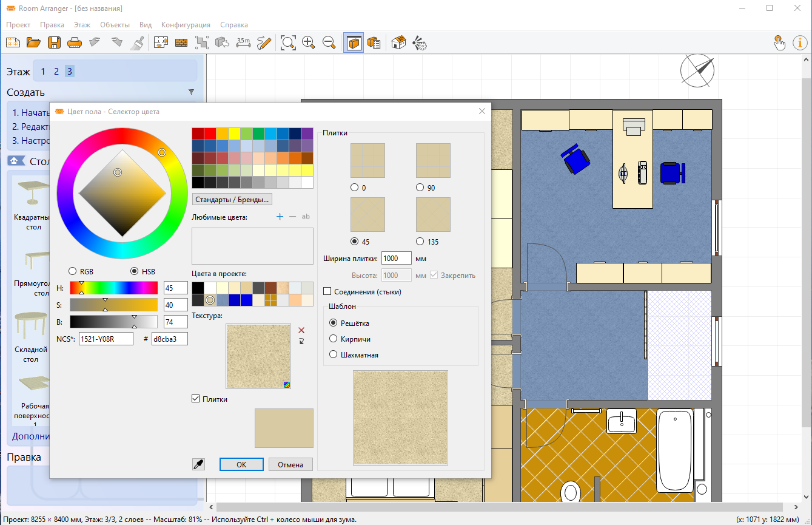
Task: Open the Конфигурация menu
Action: coord(186,25)
